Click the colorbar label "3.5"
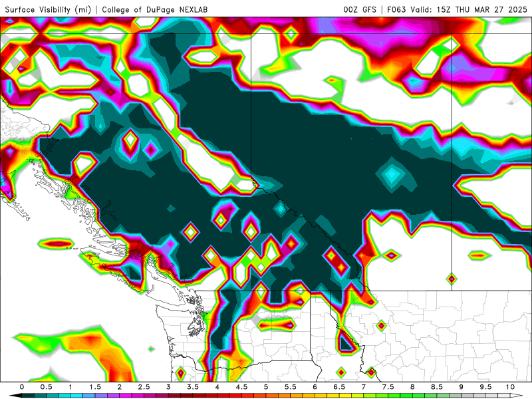The image size is (532, 399). [193, 387]
